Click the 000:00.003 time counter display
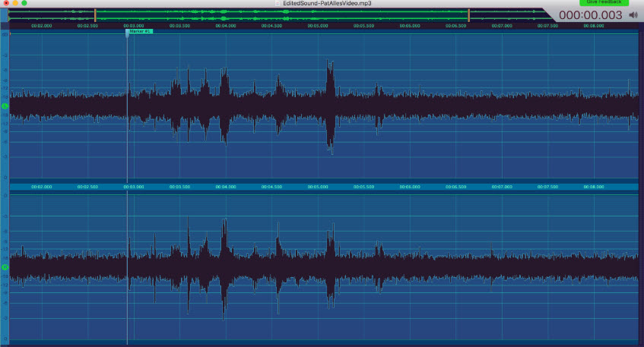644x347 pixels. pos(590,15)
